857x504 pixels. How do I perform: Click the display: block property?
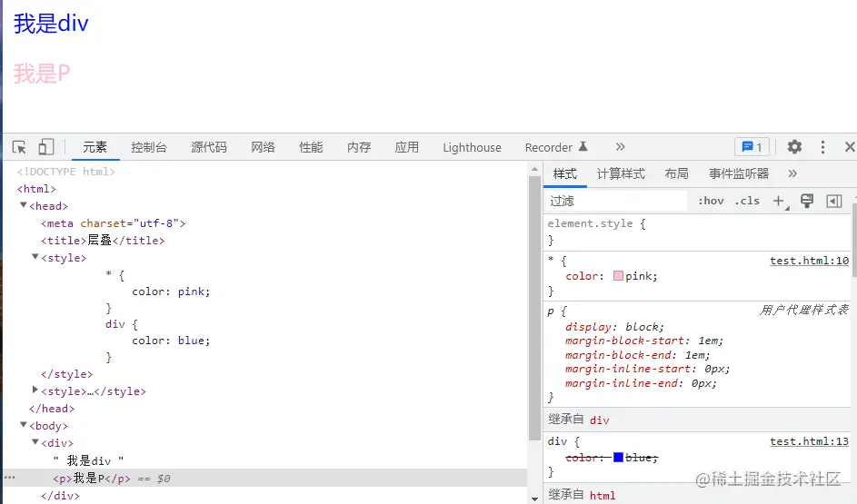pyautogui.click(x=614, y=327)
